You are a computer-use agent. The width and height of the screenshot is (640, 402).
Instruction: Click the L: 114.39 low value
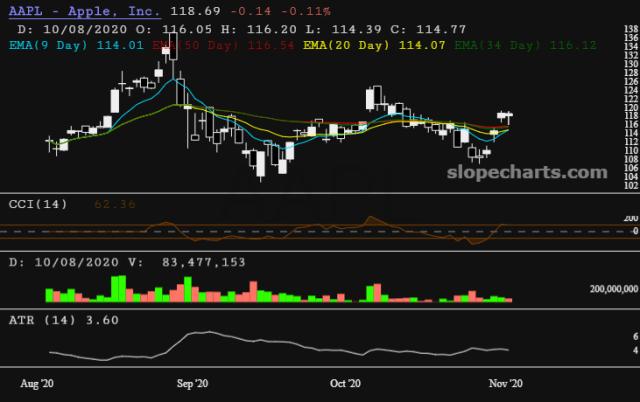click(x=344, y=29)
